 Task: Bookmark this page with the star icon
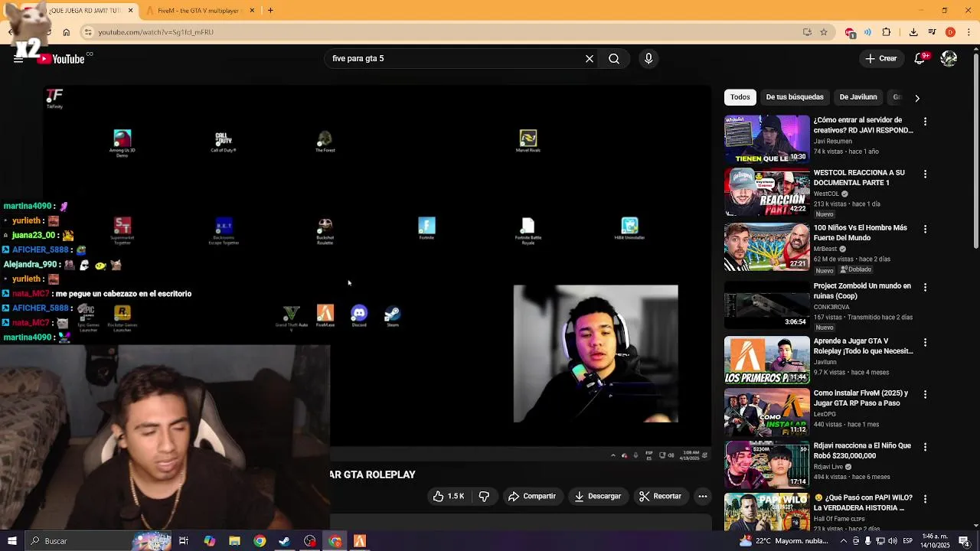click(x=824, y=32)
